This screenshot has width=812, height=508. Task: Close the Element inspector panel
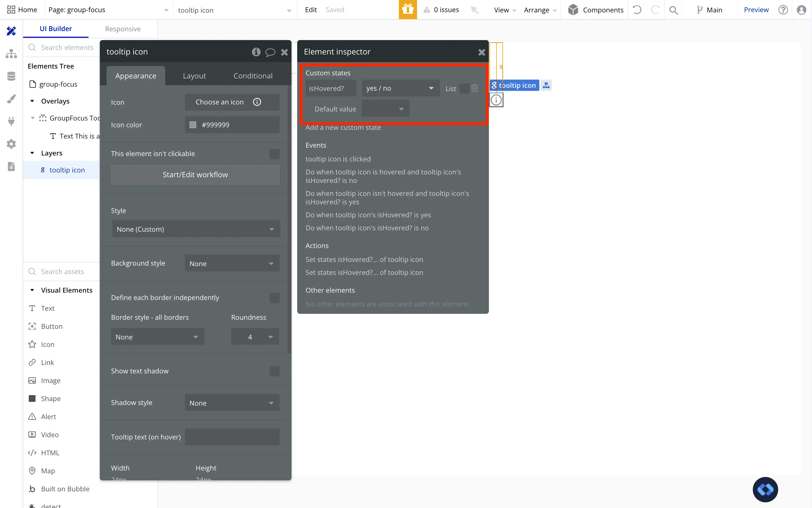(x=482, y=52)
